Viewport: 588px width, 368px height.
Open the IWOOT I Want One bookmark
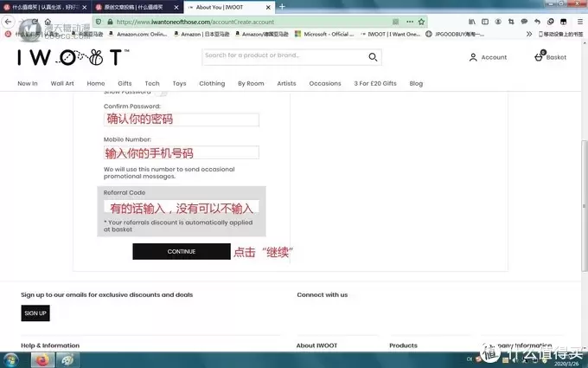[390, 34]
